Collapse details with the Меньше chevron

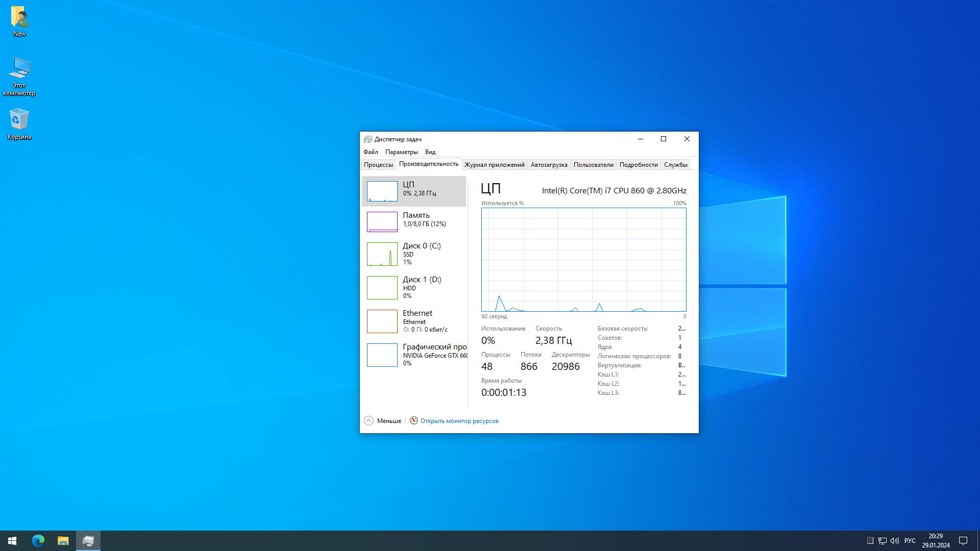[x=369, y=421]
